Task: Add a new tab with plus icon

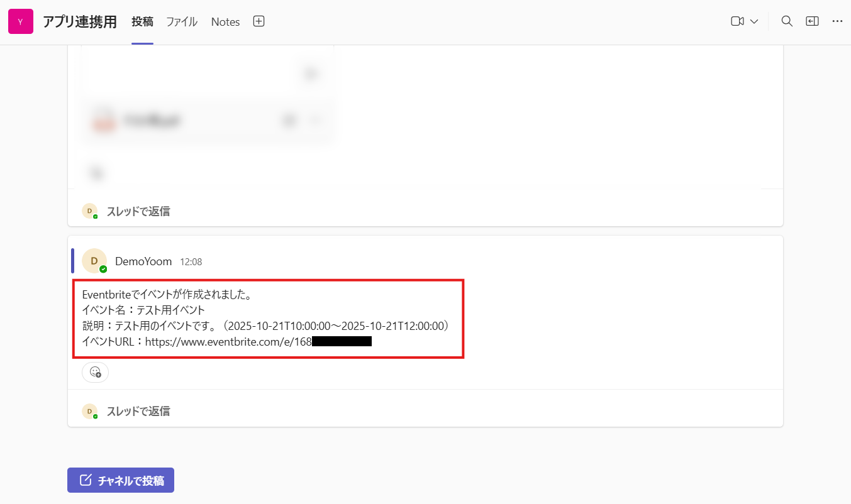Action: click(259, 21)
